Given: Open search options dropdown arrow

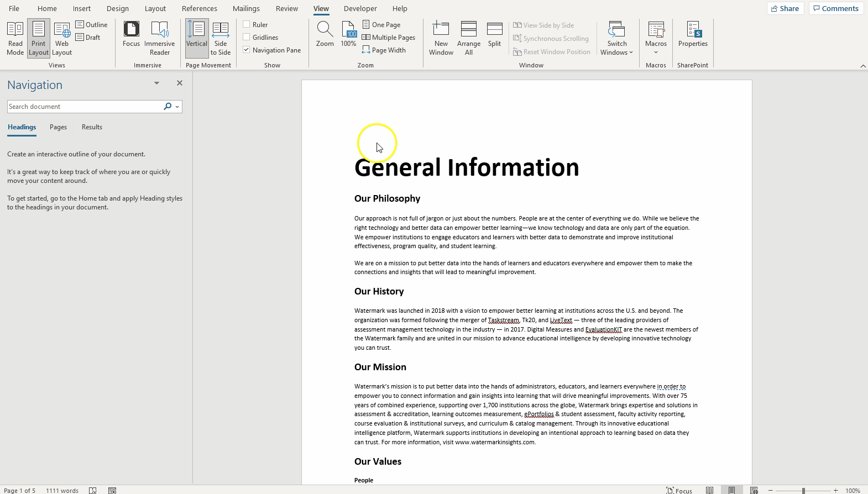Looking at the screenshot, I should tap(177, 107).
